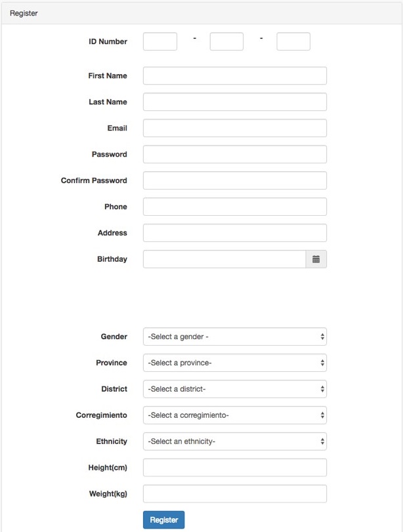Open the Province select list
This screenshot has height=532, width=403.
tap(235, 363)
